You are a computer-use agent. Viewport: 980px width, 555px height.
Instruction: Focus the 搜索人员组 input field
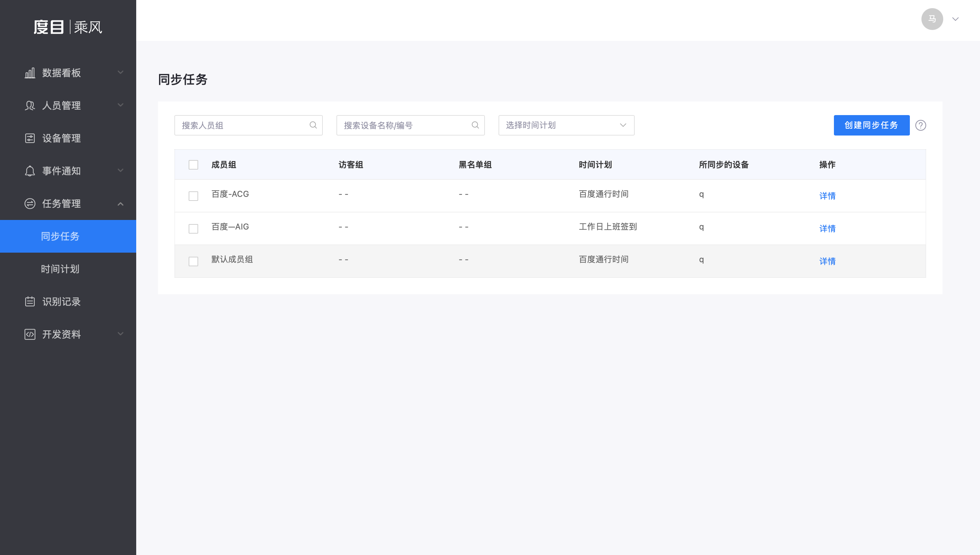coord(248,125)
